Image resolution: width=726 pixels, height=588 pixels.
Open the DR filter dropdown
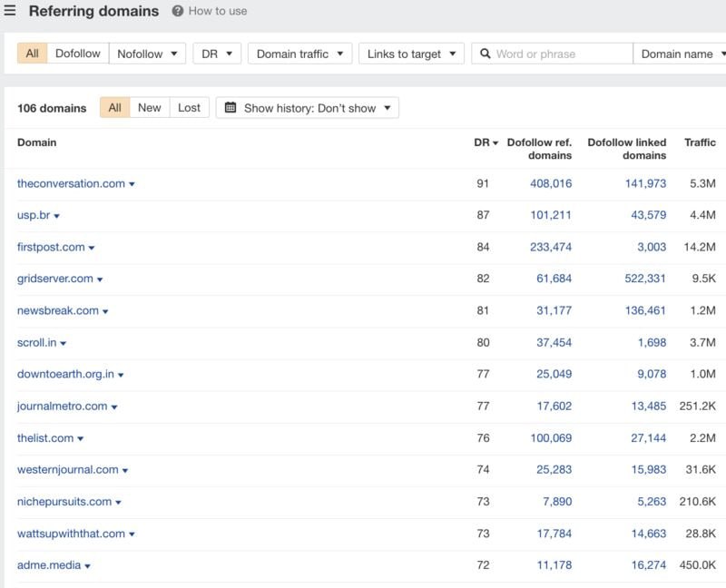pyautogui.click(x=217, y=54)
